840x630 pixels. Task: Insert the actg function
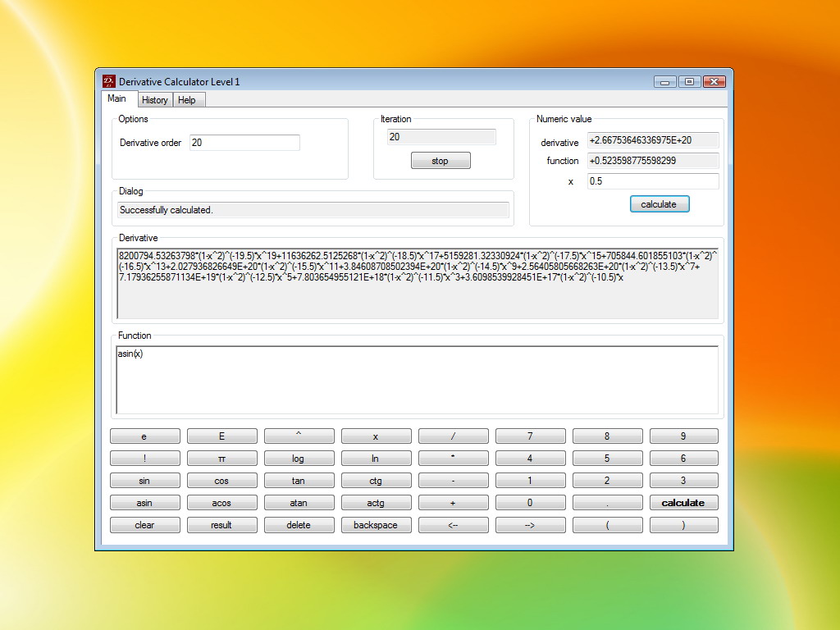tap(376, 503)
